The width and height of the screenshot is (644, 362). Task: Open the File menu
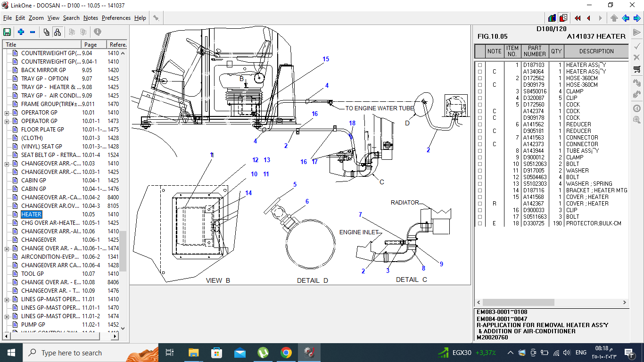click(8, 18)
